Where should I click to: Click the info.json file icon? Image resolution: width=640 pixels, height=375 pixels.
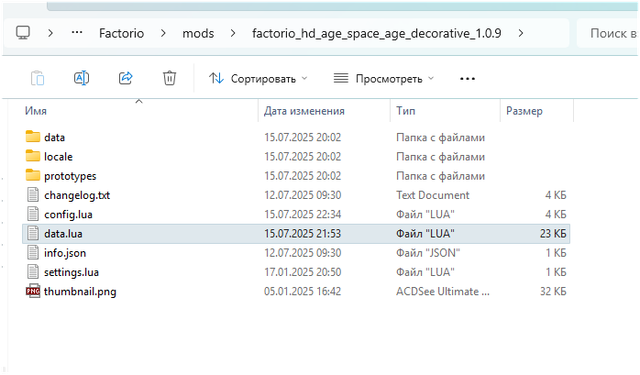[x=33, y=252]
